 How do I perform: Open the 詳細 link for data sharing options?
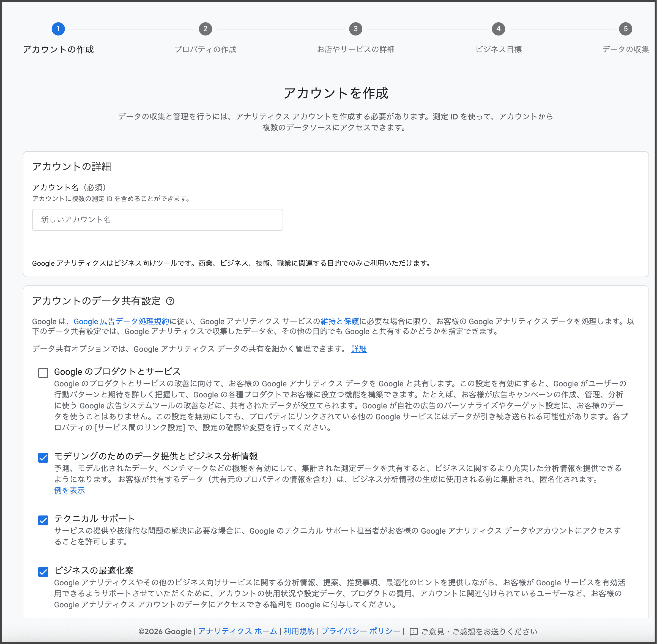click(359, 349)
